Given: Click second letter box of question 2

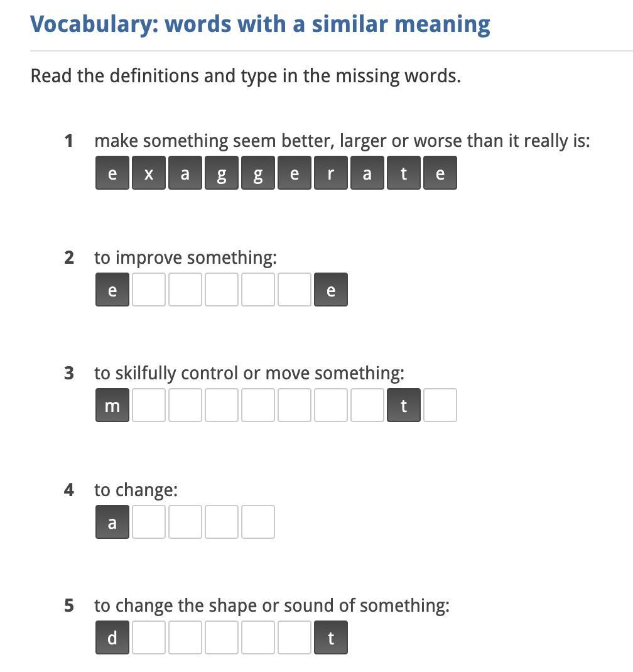Looking at the screenshot, I should (149, 290).
